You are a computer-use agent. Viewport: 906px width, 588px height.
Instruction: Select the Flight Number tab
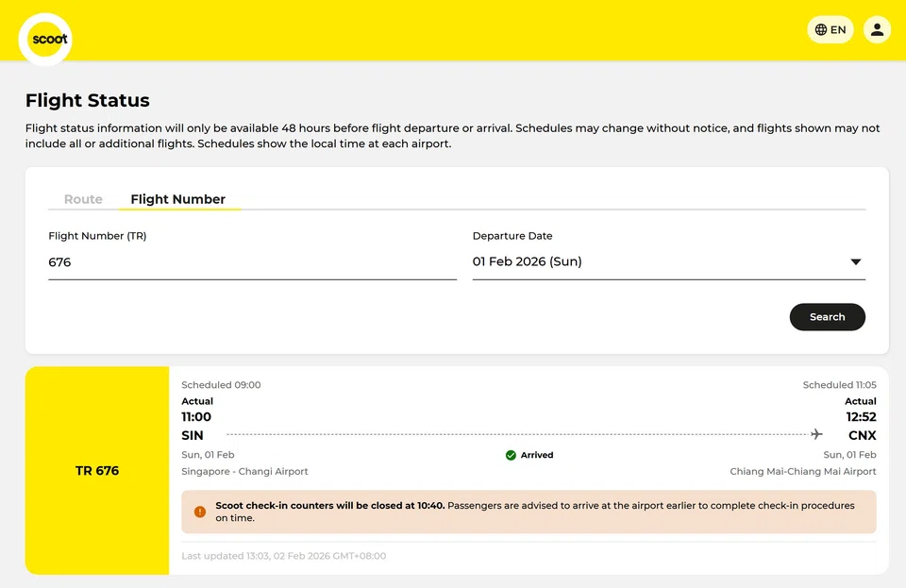click(177, 199)
